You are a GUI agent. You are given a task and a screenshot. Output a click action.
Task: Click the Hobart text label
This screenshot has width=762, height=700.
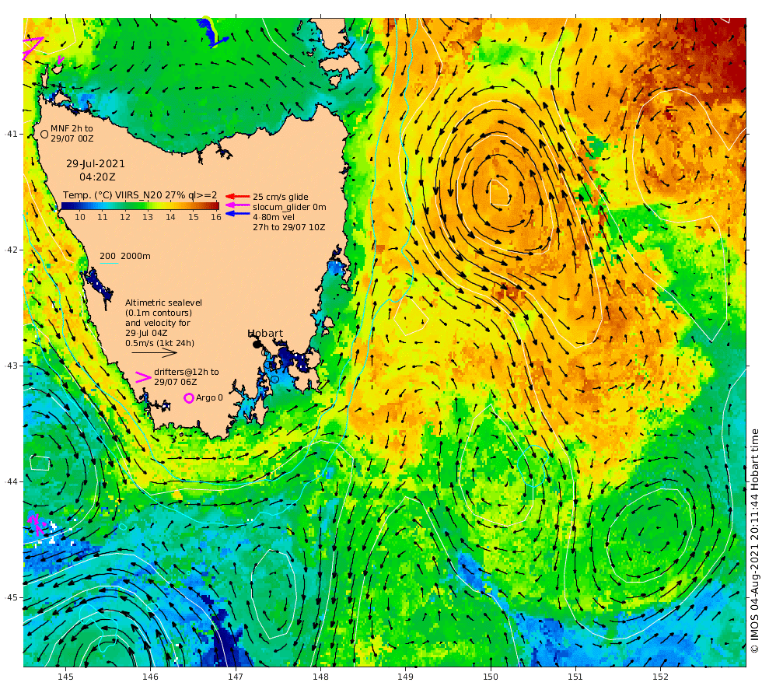tap(265, 334)
